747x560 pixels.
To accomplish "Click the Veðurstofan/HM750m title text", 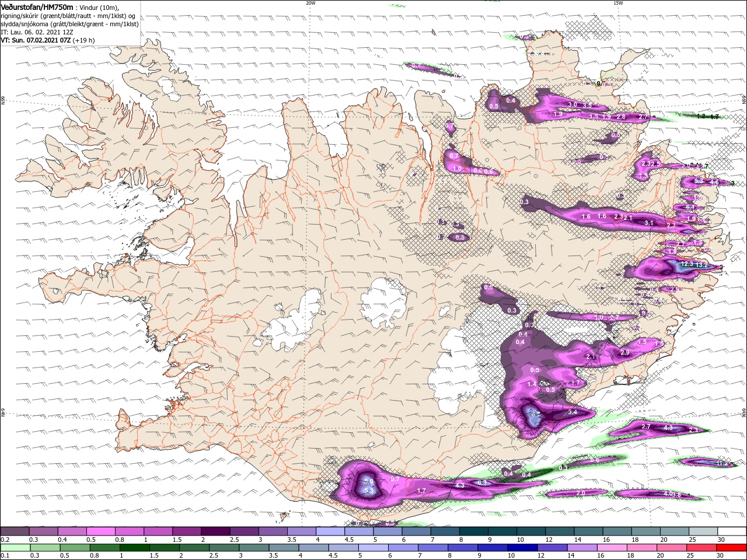I will (x=37, y=7).
